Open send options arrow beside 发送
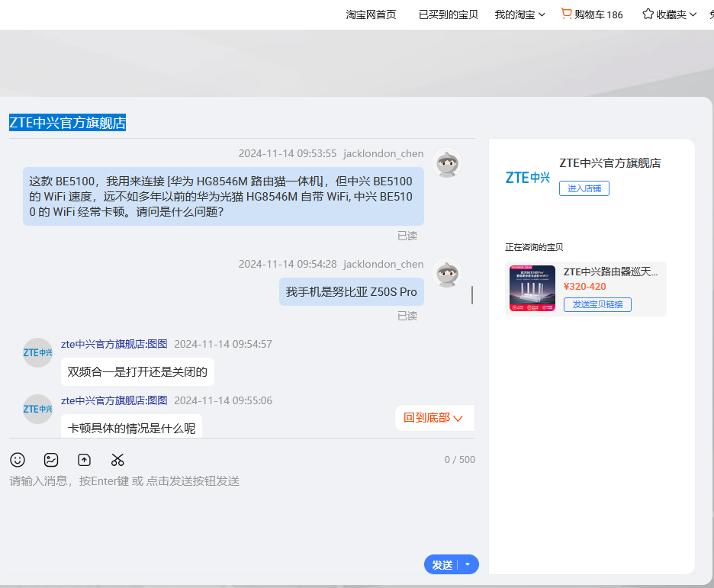Image resolution: width=714 pixels, height=588 pixels. click(x=468, y=564)
